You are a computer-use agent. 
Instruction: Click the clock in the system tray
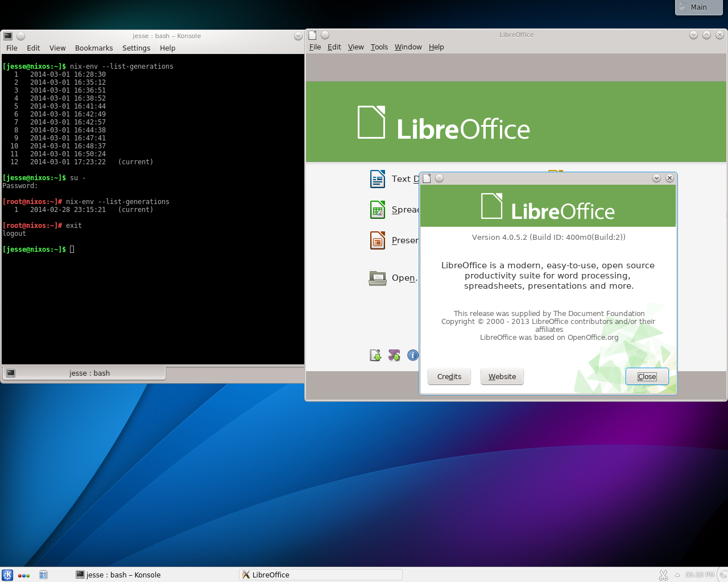[700, 575]
